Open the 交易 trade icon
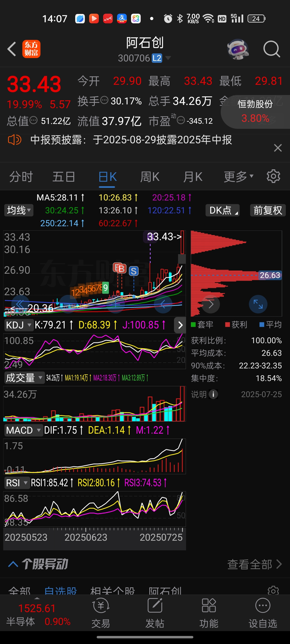Screen dimensions: 290x644 pyautogui.click(x=101, y=613)
